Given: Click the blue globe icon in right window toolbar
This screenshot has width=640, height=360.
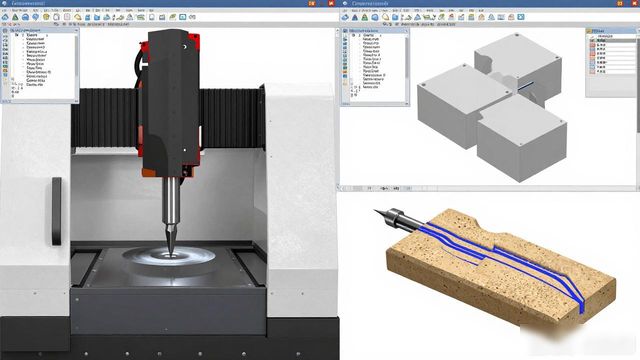Looking at the screenshot, I should point(375,17).
